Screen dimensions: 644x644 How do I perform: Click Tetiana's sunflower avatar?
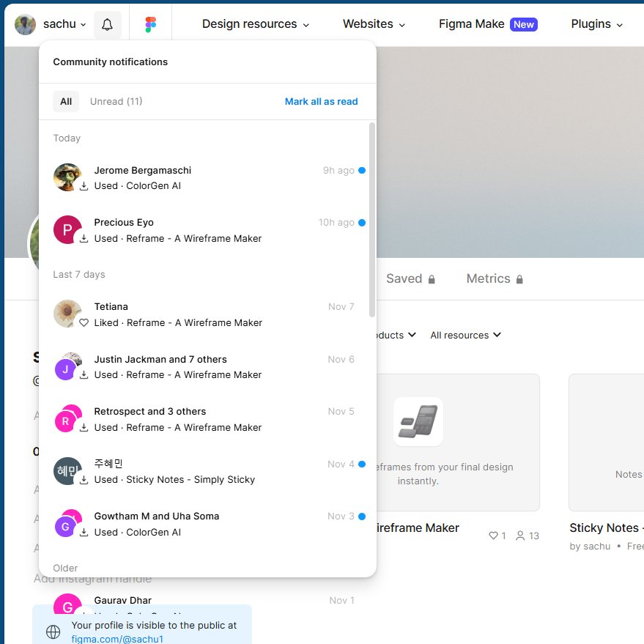click(x=67, y=314)
